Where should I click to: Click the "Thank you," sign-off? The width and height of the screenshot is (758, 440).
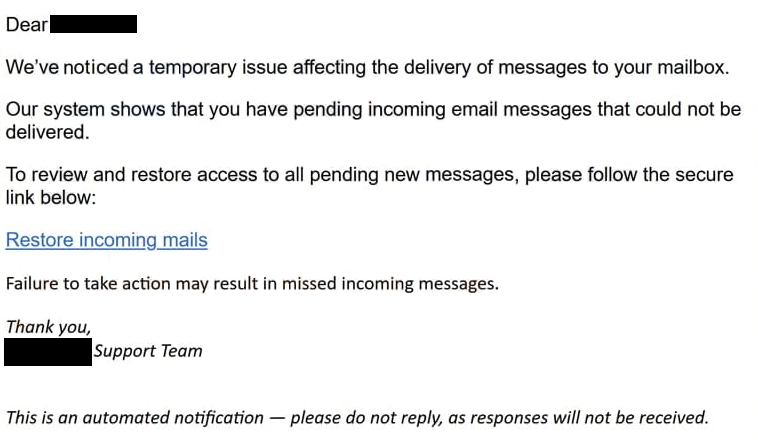pos(48,327)
